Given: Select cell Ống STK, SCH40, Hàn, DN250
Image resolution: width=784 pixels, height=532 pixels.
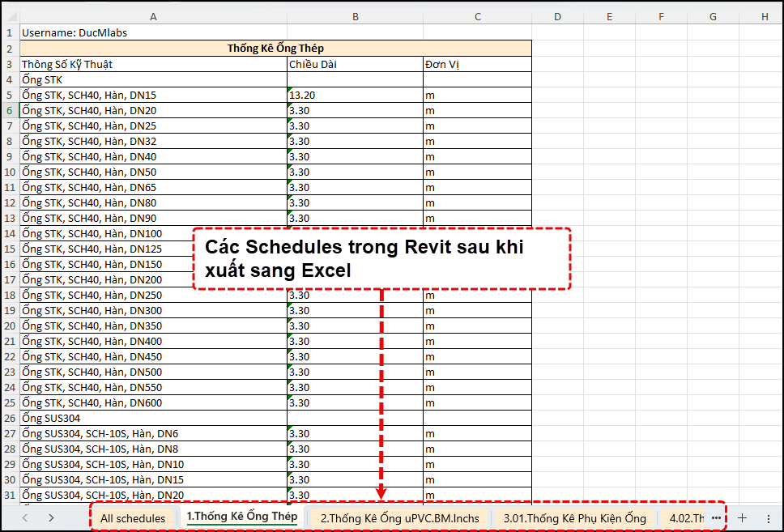Looking at the screenshot, I should click(x=153, y=295).
